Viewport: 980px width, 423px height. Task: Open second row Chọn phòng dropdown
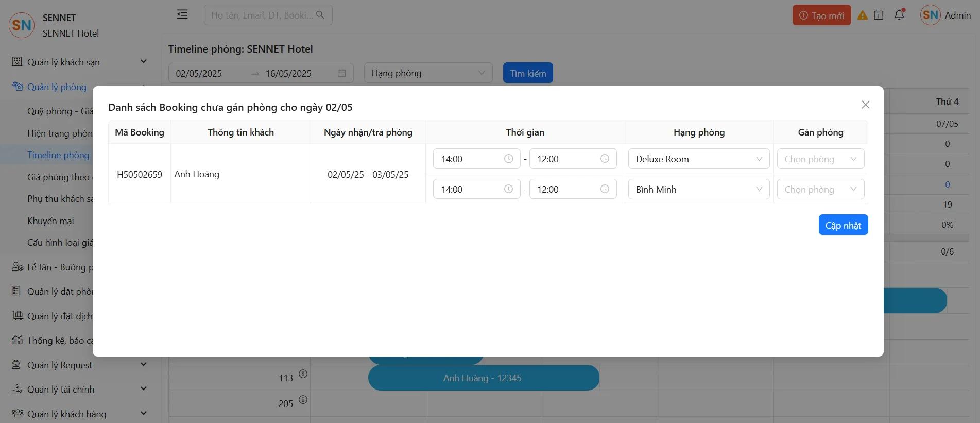pyautogui.click(x=820, y=190)
